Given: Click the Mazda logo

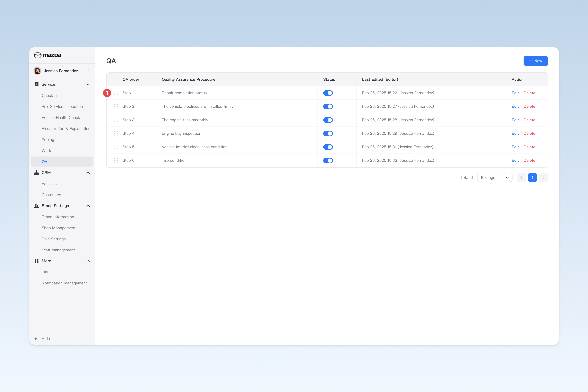Looking at the screenshot, I should click(x=47, y=55).
